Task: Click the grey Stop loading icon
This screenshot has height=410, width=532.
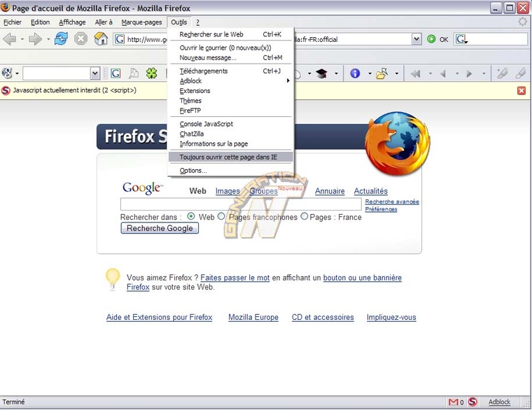Action: click(80, 38)
